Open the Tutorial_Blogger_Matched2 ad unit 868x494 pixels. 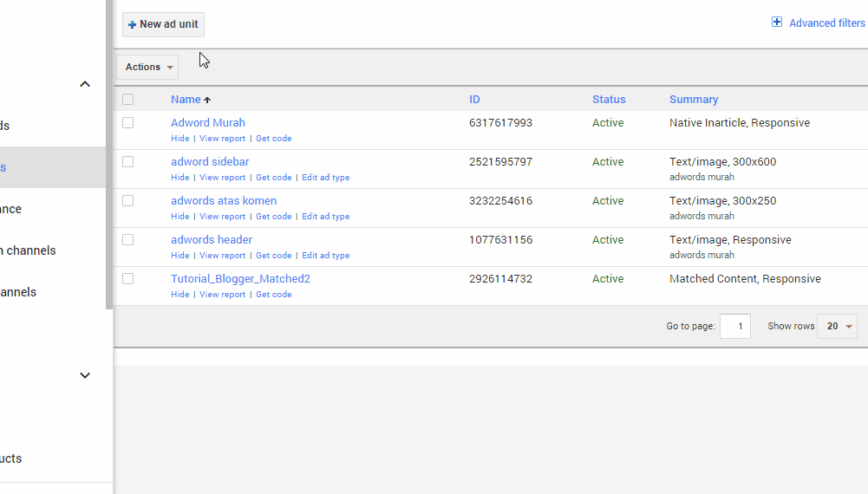coord(240,279)
